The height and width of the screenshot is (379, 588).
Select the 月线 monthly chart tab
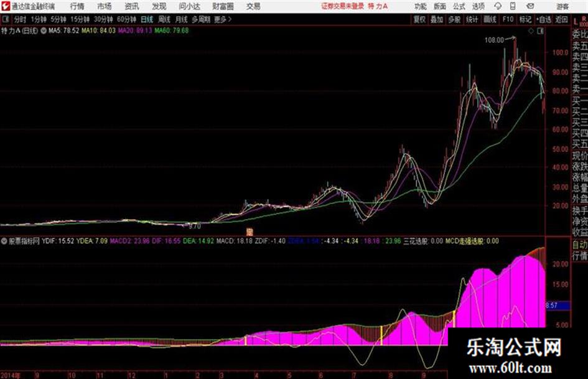tap(182, 19)
